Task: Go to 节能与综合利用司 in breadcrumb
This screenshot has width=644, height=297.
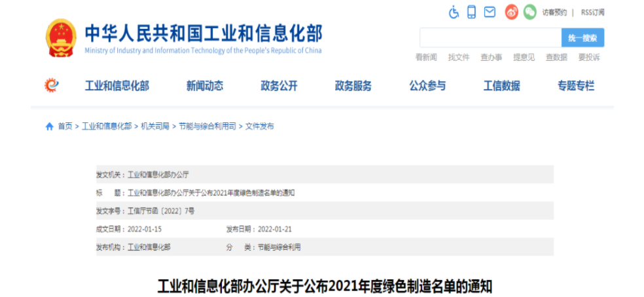Action: 207,126
